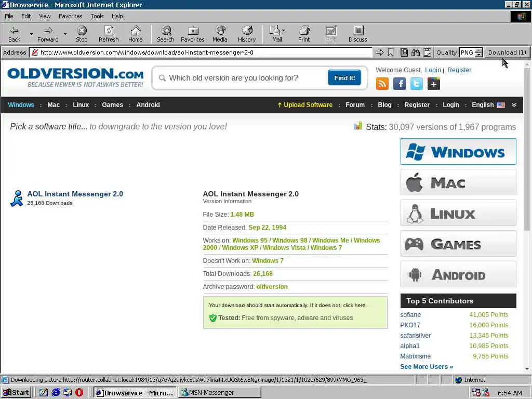
Task: Open the Facebook icon in site header
Action: (400, 84)
